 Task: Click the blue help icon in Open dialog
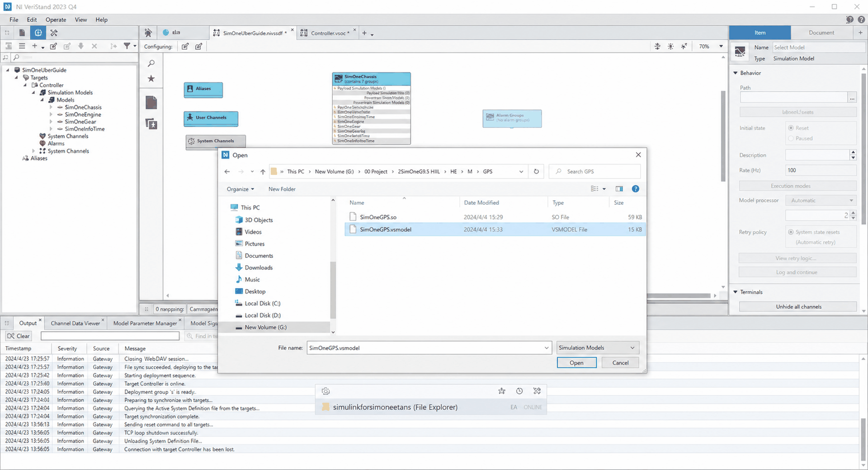636,189
